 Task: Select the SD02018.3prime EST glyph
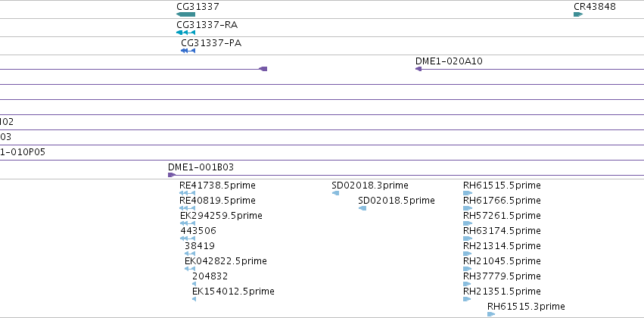pos(335,193)
